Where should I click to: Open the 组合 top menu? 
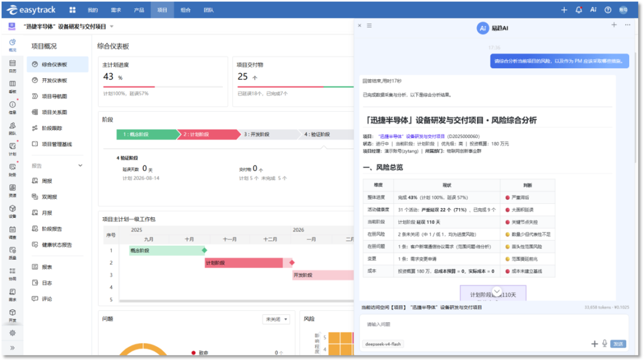coord(185,10)
